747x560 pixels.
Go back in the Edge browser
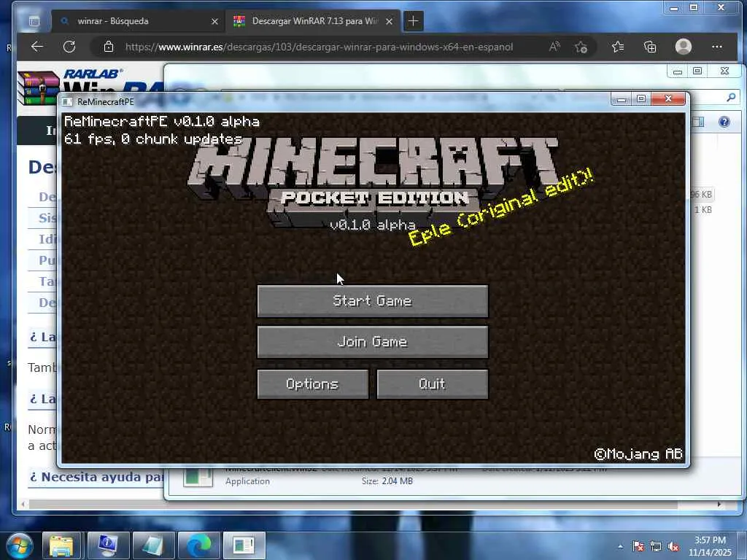coord(37,47)
